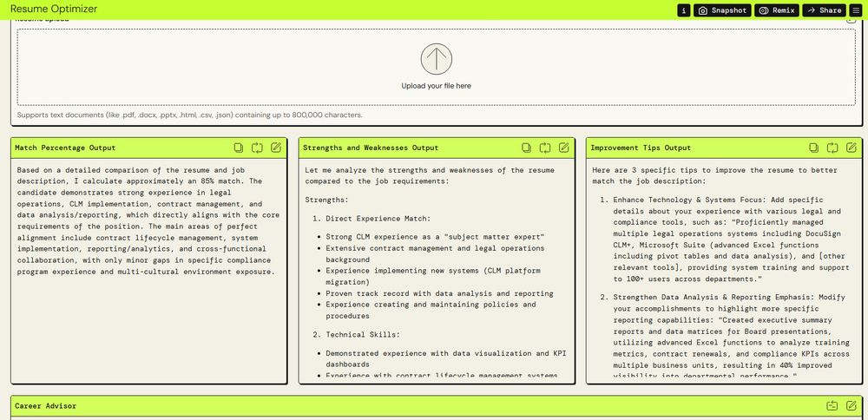Click the 85% match paragraph text
868x420 pixels.
click(x=148, y=220)
